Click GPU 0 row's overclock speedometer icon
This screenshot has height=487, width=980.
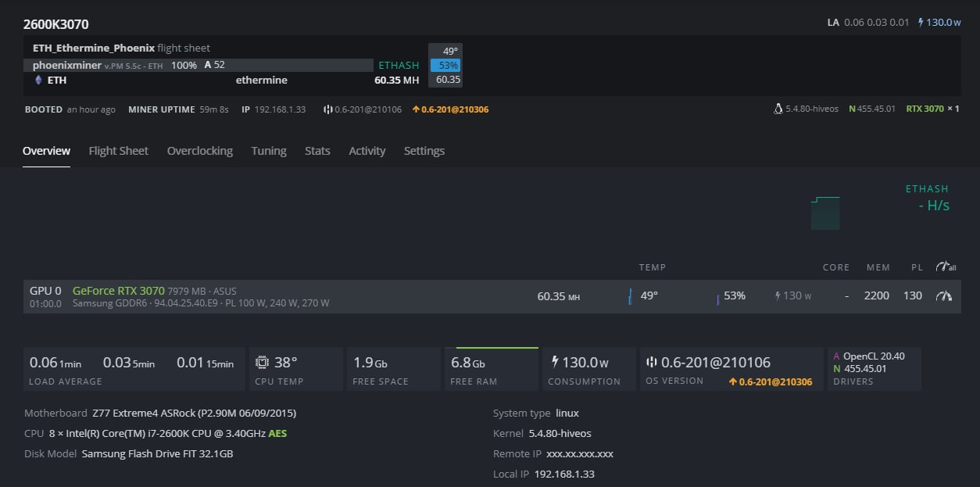[x=944, y=295]
